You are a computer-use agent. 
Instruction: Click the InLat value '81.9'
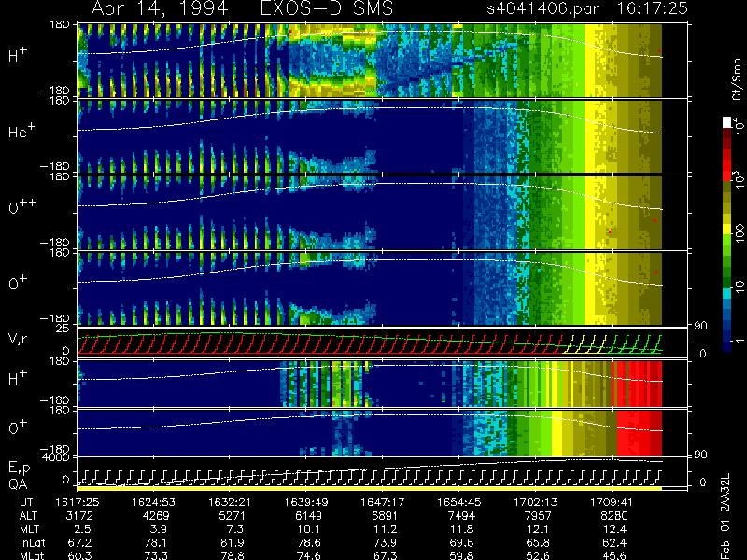233,543
